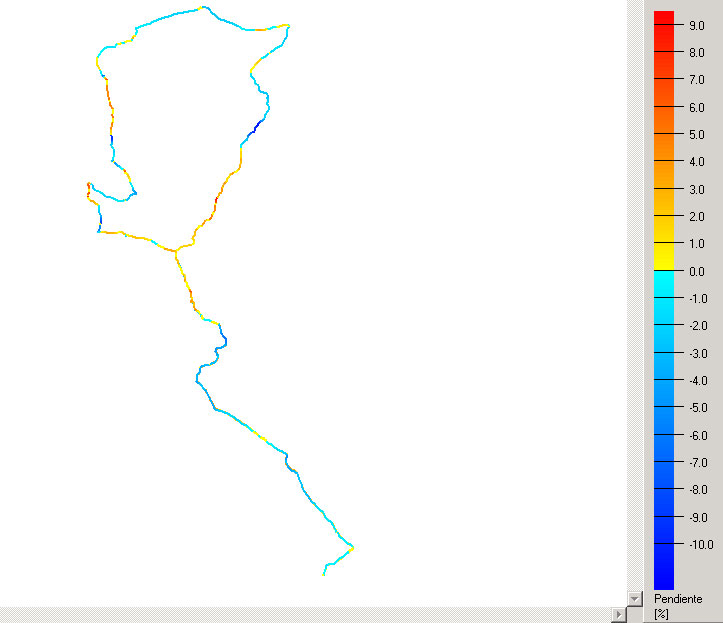Viewport: 723px width, 623px height.
Task: Click the slope color gradient bar
Action: click(664, 300)
